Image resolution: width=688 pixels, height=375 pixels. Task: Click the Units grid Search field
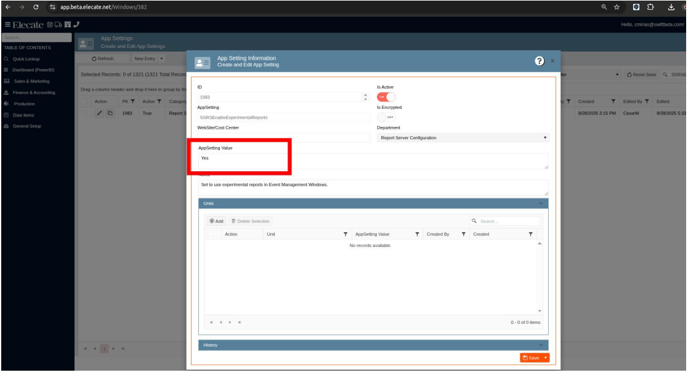[505, 221]
